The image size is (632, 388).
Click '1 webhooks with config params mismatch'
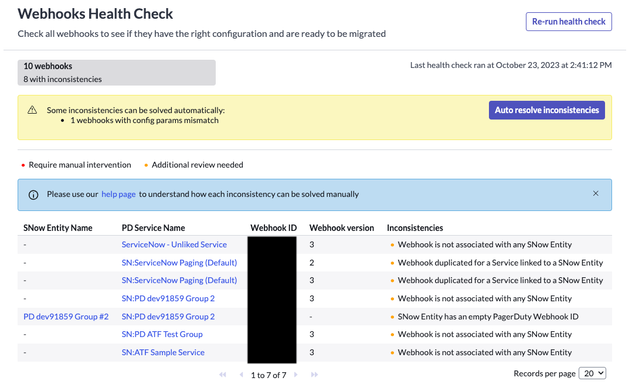coord(144,120)
